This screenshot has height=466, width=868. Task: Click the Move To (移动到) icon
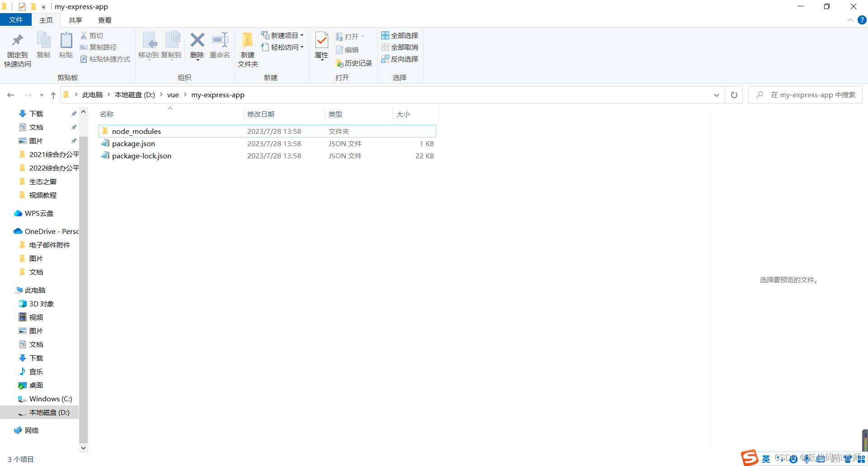coord(149,40)
